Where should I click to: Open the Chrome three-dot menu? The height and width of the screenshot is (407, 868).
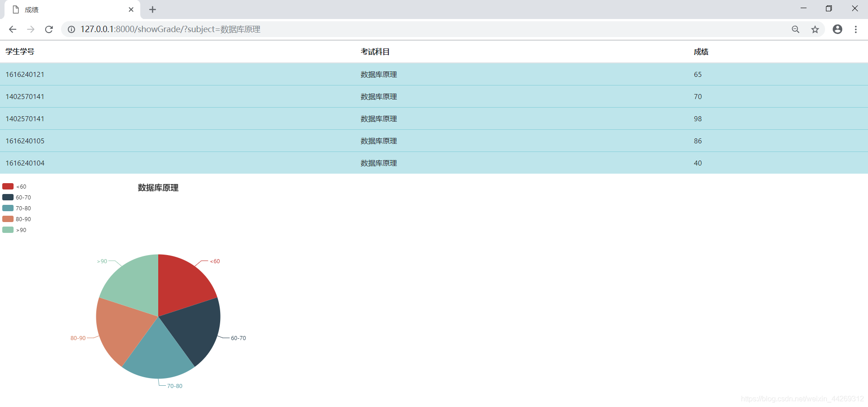point(855,29)
